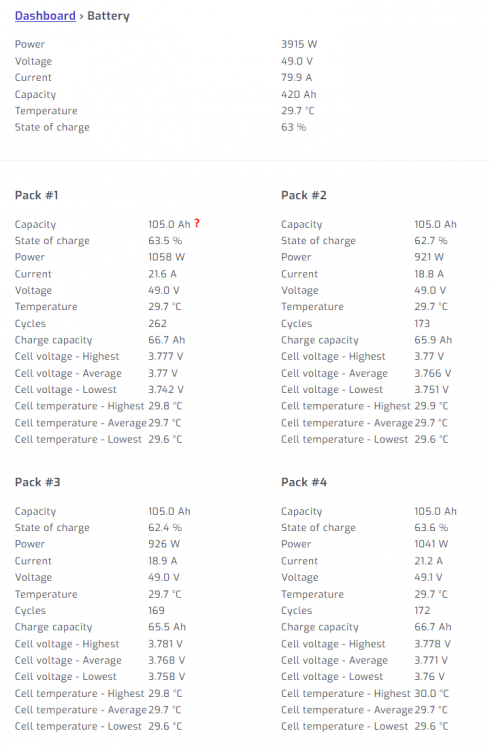The image size is (490, 750).
Task: Click the Battery breadcrumb title
Action: coord(108,16)
